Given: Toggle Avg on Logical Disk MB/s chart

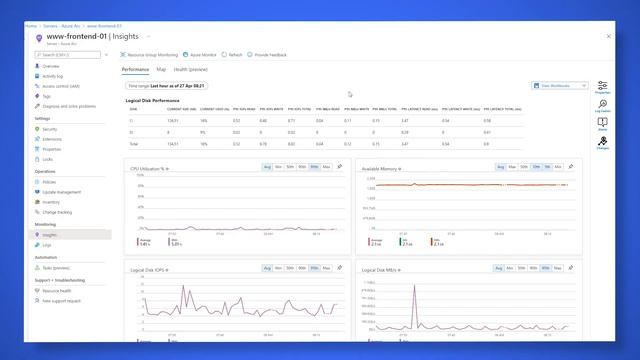Looking at the screenshot, I should pos(498,268).
